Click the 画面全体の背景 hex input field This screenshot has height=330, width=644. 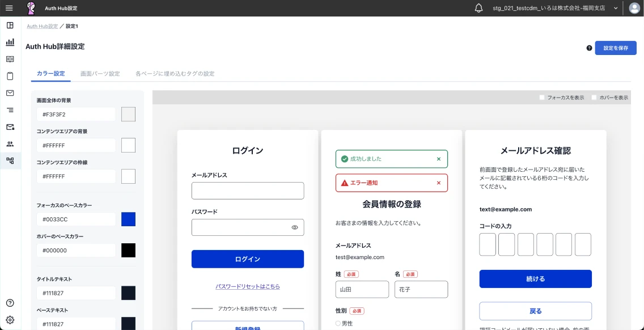click(76, 115)
